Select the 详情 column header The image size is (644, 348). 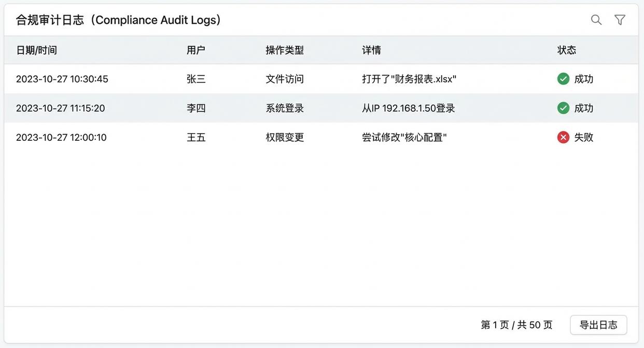pyautogui.click(x=371, y=50)
